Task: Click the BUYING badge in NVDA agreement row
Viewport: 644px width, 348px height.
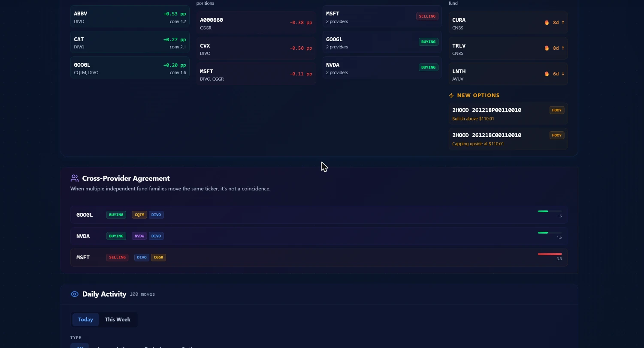Action: pos(116,236)
